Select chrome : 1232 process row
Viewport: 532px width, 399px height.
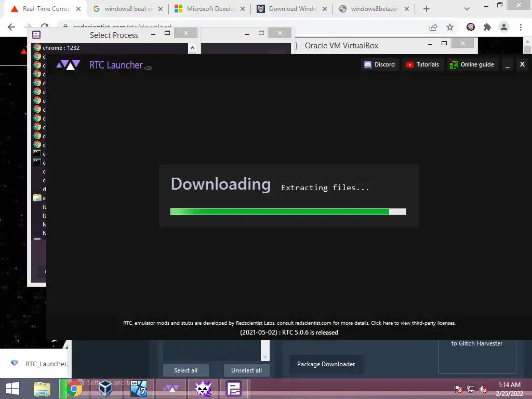110,48
